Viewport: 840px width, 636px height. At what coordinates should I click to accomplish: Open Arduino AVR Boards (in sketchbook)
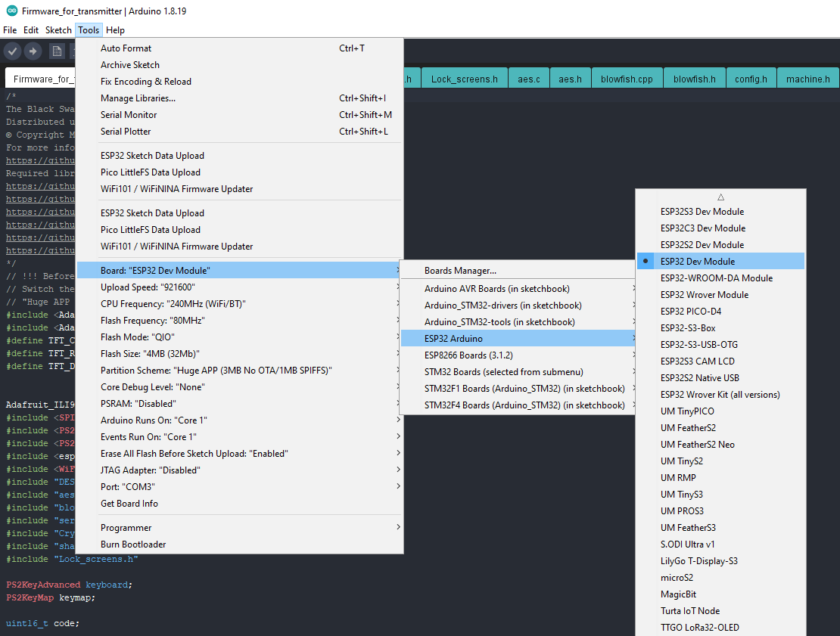[518, 289]
